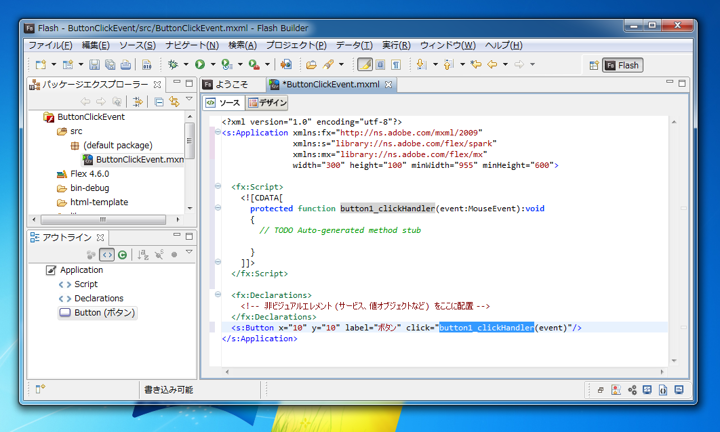The image size is (720, 432).
Task: Open the Profile configurations dropdown arrow
Action: (240, 65)
